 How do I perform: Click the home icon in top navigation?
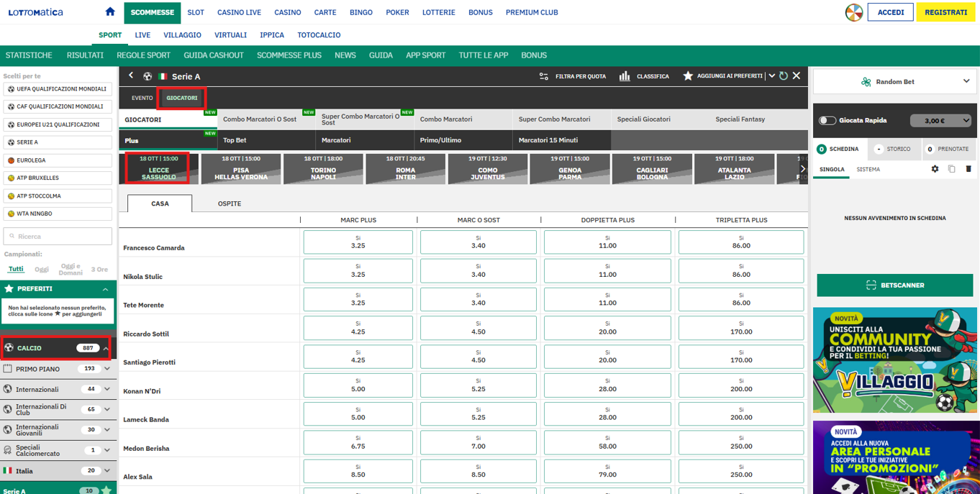tap(110, 12)
